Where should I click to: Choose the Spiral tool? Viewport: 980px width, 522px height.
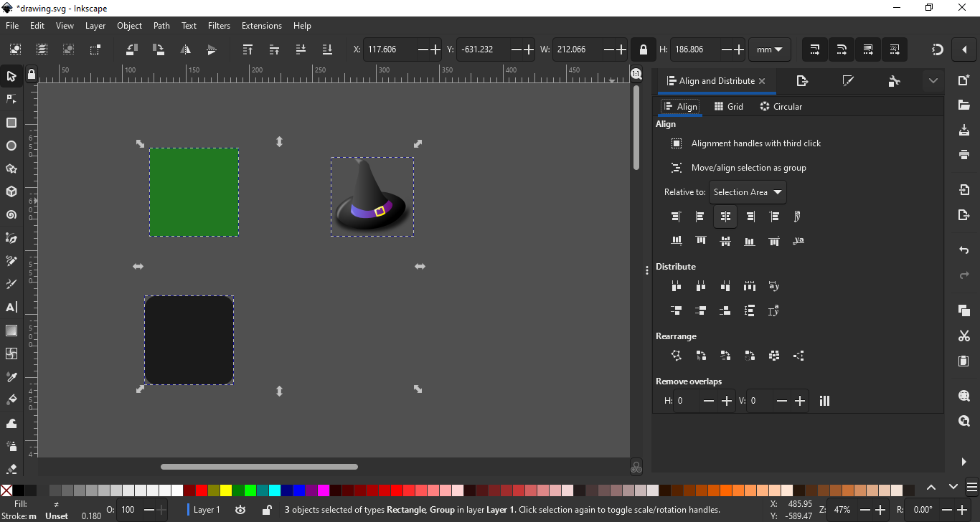point(11,215)
